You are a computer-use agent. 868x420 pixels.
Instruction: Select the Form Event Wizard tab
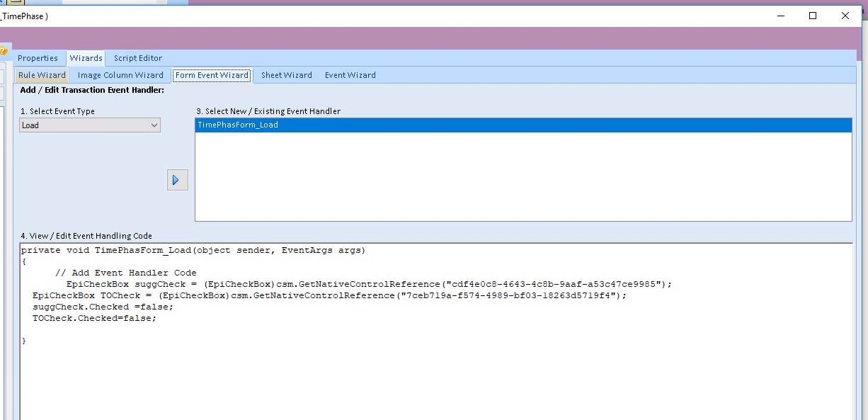(212, 75)
